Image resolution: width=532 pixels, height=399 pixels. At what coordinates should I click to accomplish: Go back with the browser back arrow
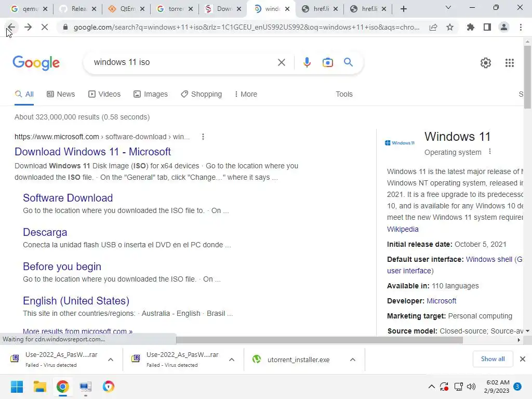[x=11, y=27]
